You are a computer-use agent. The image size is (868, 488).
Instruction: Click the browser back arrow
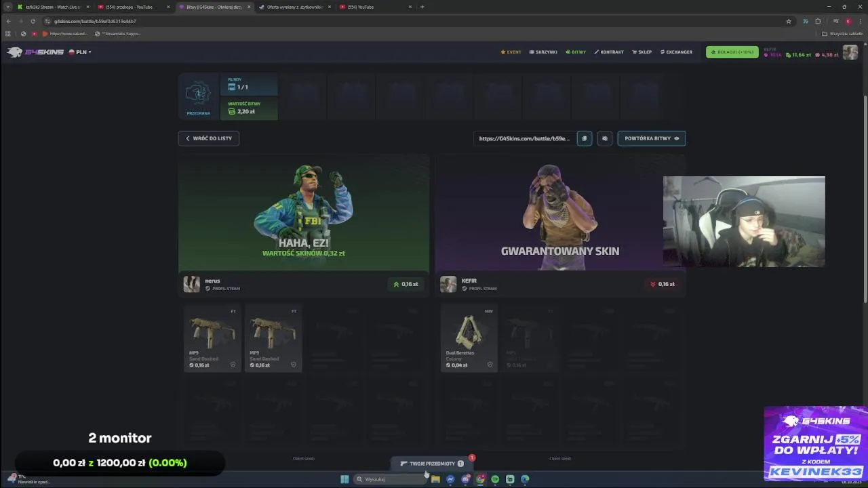[x=8, y=21]
